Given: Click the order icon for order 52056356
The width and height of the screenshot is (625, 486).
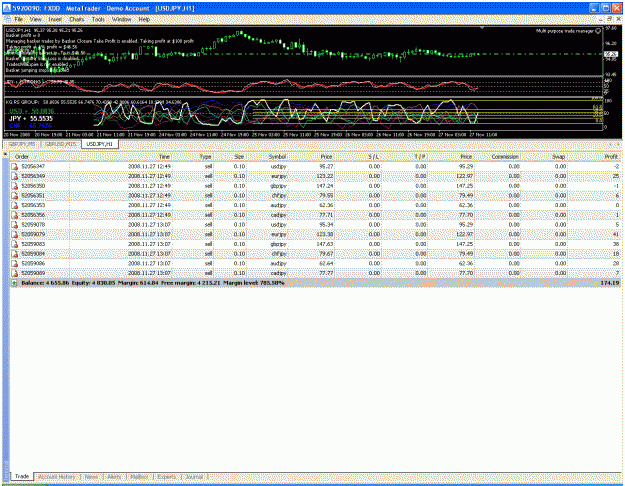Looking at the screenshot, I should [x=14, y=215].
